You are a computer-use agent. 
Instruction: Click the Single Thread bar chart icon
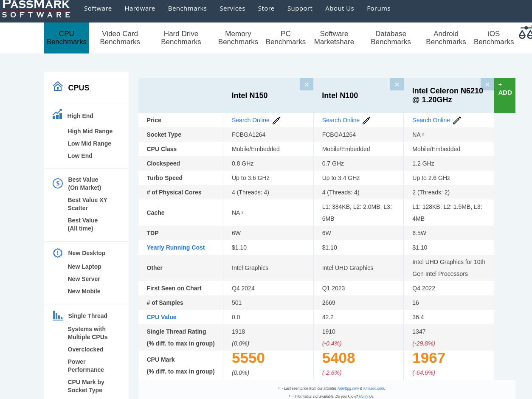pyautogui.click(x=58, y=315)
